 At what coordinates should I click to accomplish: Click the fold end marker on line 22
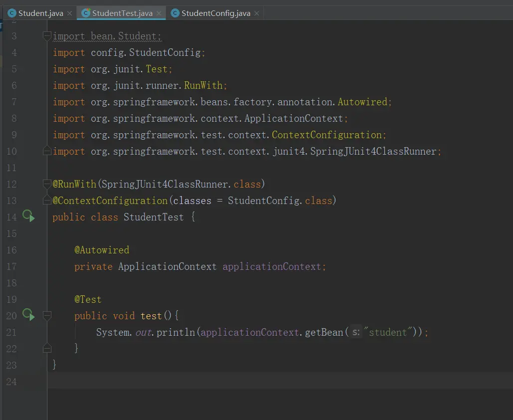47,348
